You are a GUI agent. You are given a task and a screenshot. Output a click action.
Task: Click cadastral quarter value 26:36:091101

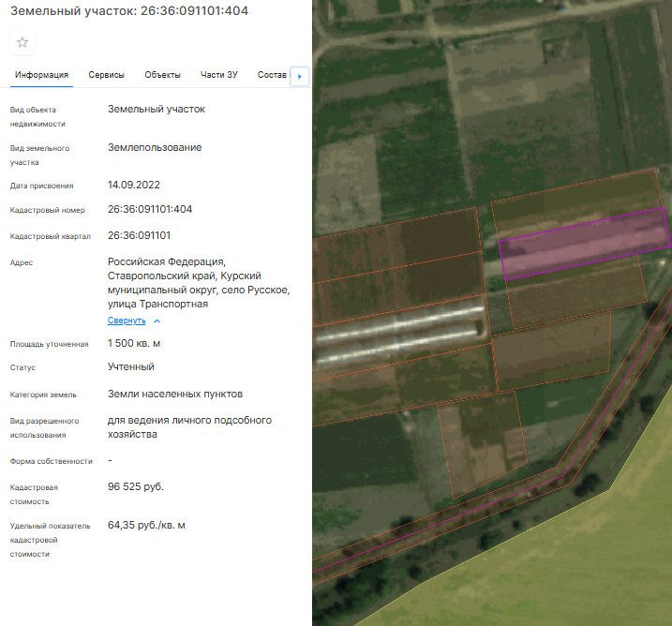tap(140, 235)
